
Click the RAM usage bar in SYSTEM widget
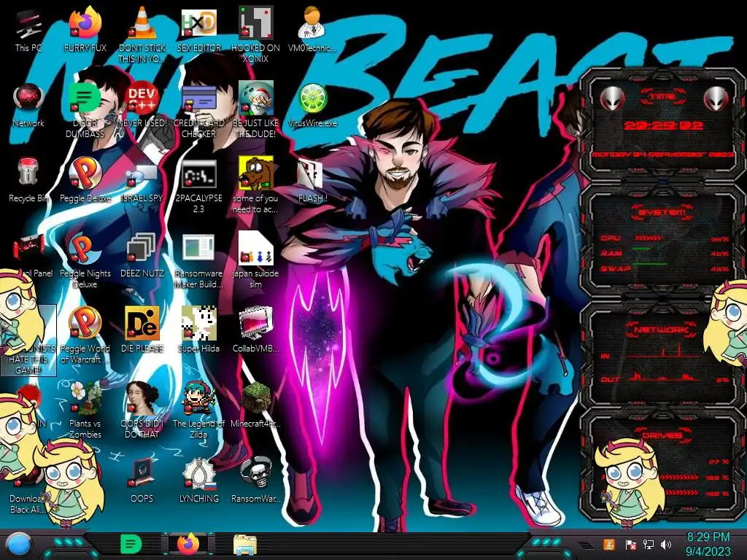[641, 249]
